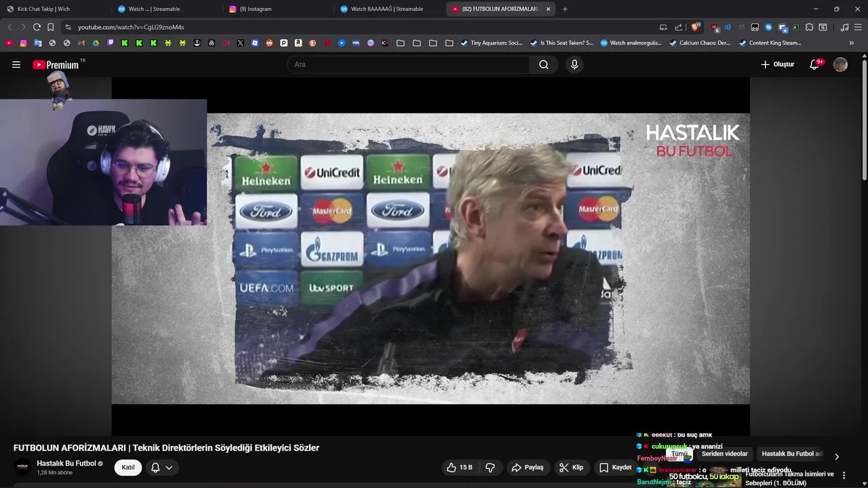Click the Katıl join button
The width and height of the screenshot is (868, 488).
(128, 468)
